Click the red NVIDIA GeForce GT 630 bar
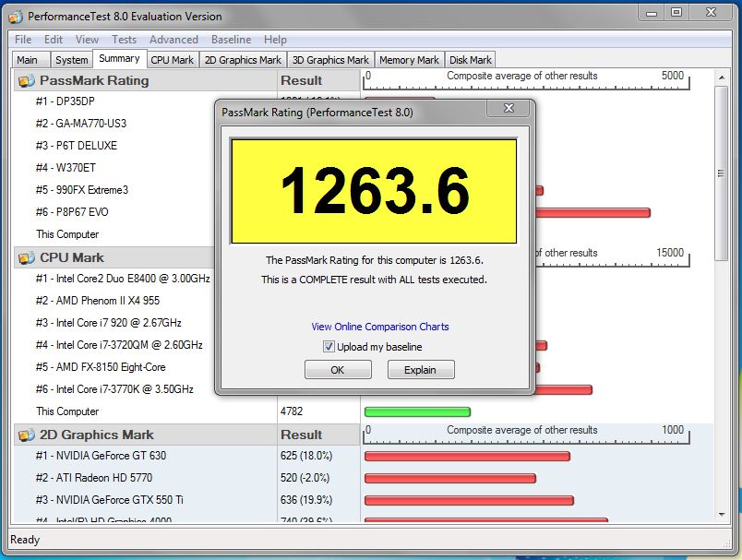Screen dimensions: 742x560 tap(467, 457)
